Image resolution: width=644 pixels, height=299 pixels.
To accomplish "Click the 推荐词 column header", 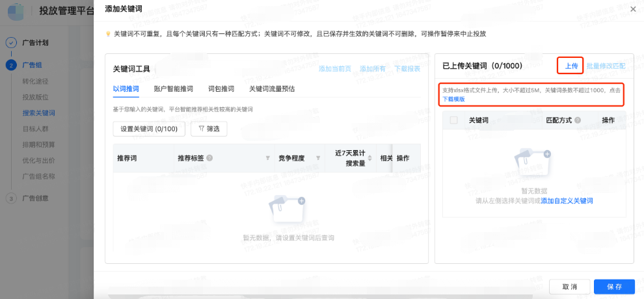I will click(x=127, y=159).
